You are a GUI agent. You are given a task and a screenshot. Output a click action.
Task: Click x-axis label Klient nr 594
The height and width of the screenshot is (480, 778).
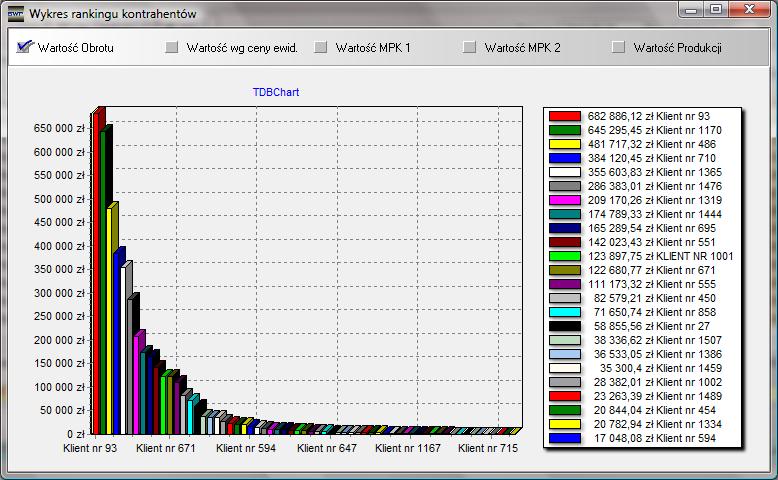246,448
